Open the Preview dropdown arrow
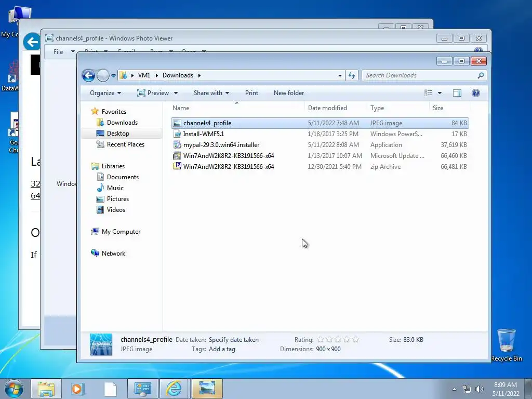 pos(176,93)
